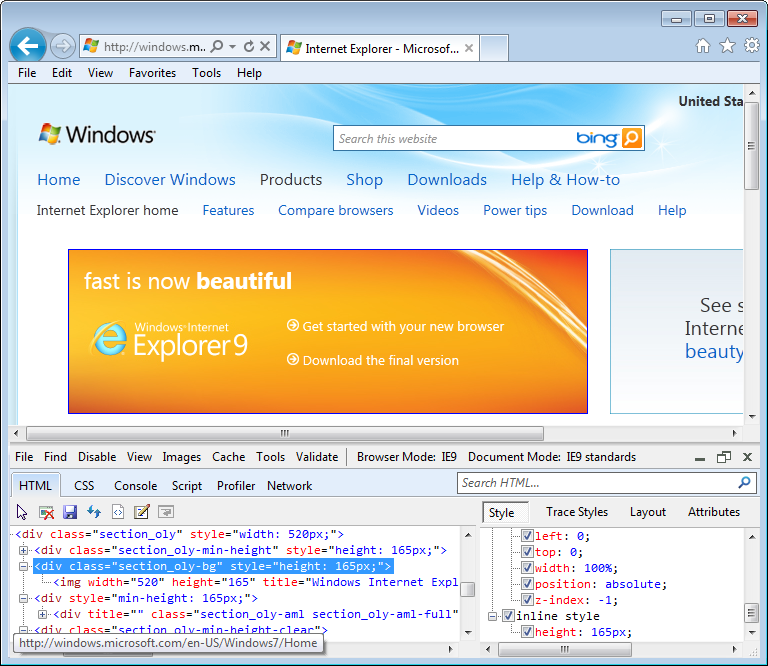Viewport: 768px width, 666px height.
Task: Click Document Mode: IE9 standards
Action: 552,457
